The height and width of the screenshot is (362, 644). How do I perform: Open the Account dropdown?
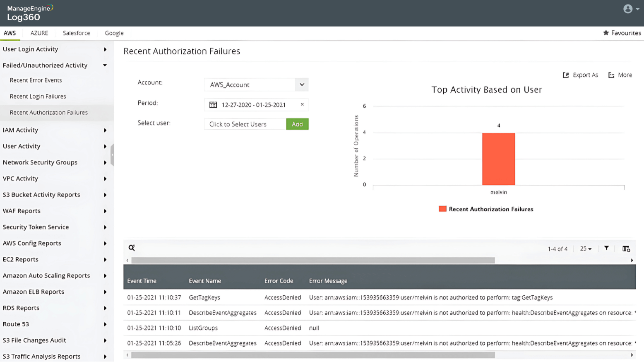(x=302, y=84)
